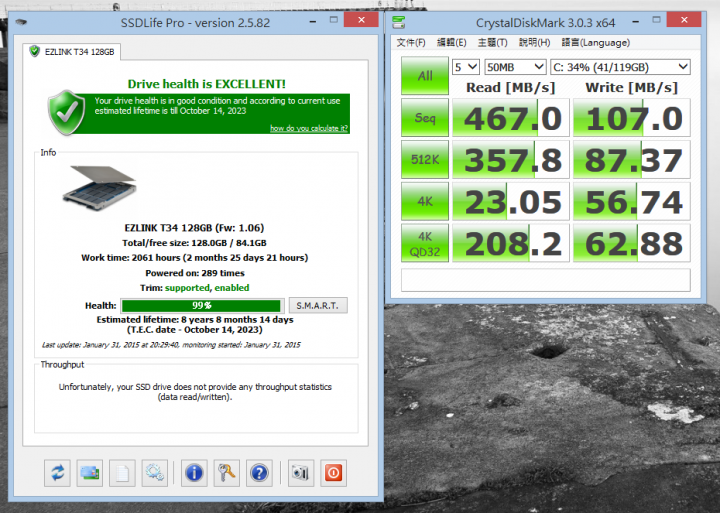Open the test count dropdown showing 5
Viewport: 720px width, 513px height.
point(466,67)
